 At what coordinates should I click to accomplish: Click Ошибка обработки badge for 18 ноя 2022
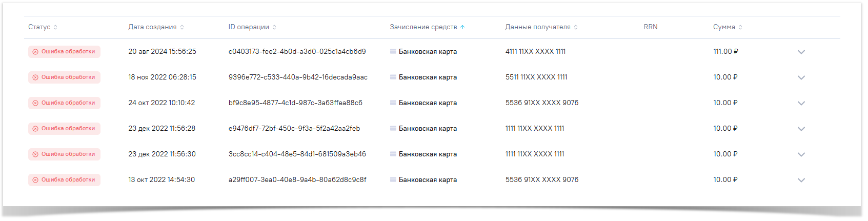pos(64,77)
